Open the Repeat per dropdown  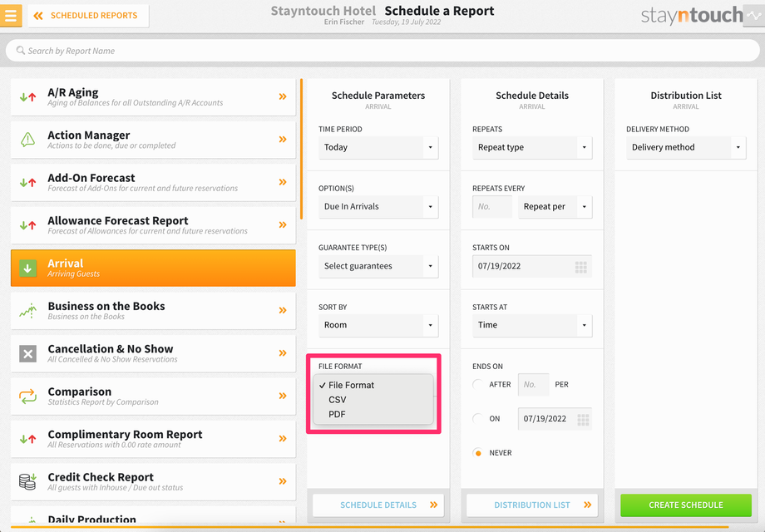555,207
